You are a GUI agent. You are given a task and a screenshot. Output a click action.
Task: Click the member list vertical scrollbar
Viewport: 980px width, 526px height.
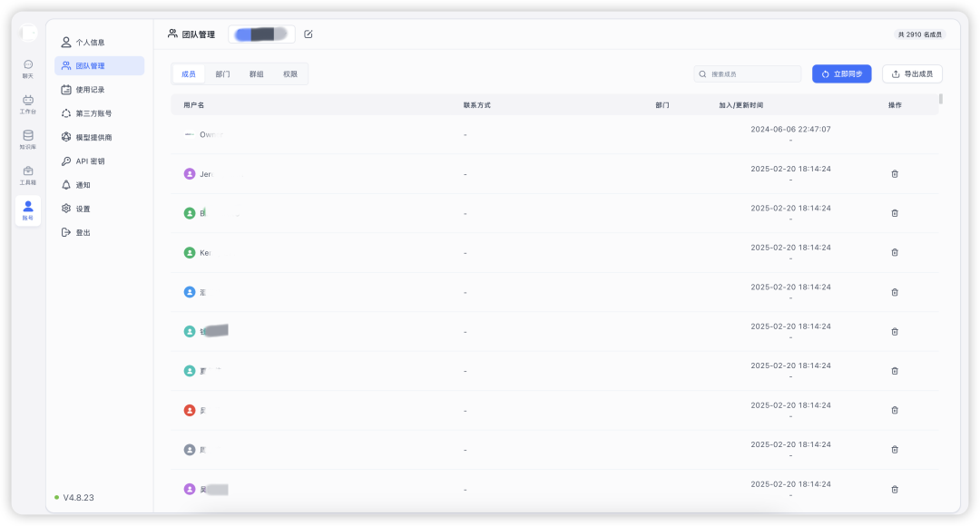pyautogui.click(x=941, y=99)
